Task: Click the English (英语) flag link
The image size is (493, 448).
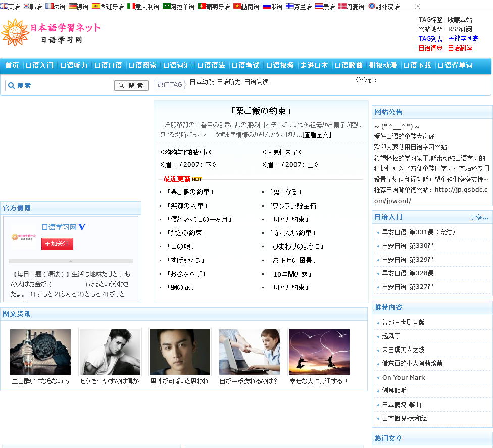Action: (x=10, y=6)
